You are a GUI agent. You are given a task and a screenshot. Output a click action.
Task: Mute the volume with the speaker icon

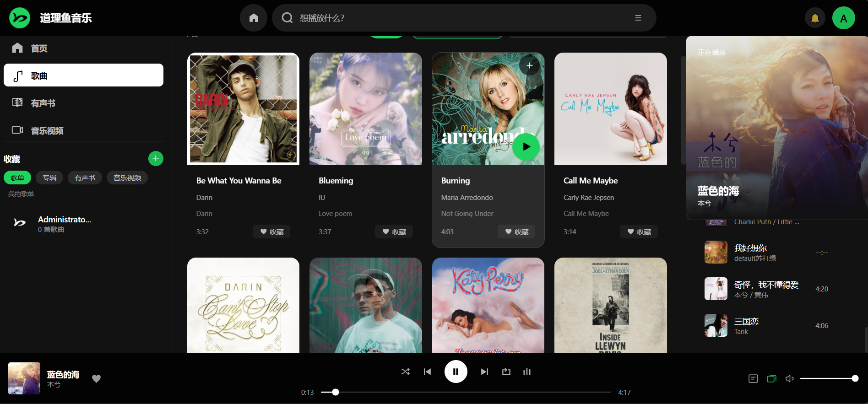click(x=789, y=378)
